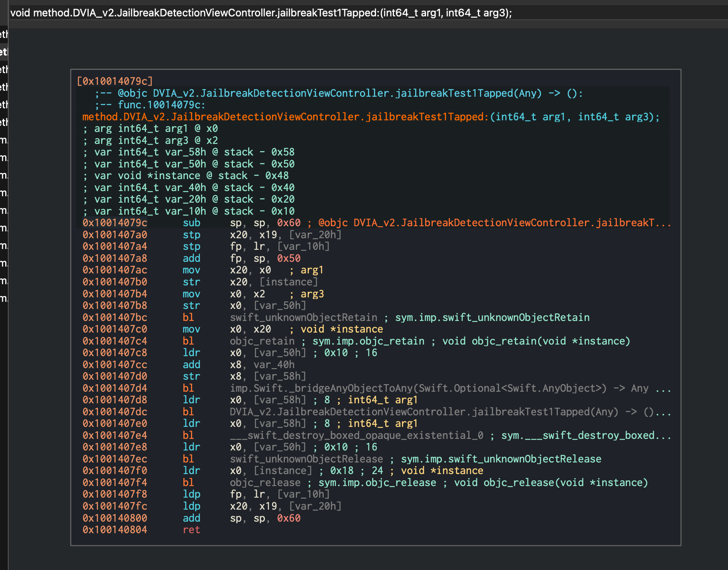Select the mov x0, x2 instruction with arg3 comment
Viewport: 728px width, 570px height.
coord(203,294)
